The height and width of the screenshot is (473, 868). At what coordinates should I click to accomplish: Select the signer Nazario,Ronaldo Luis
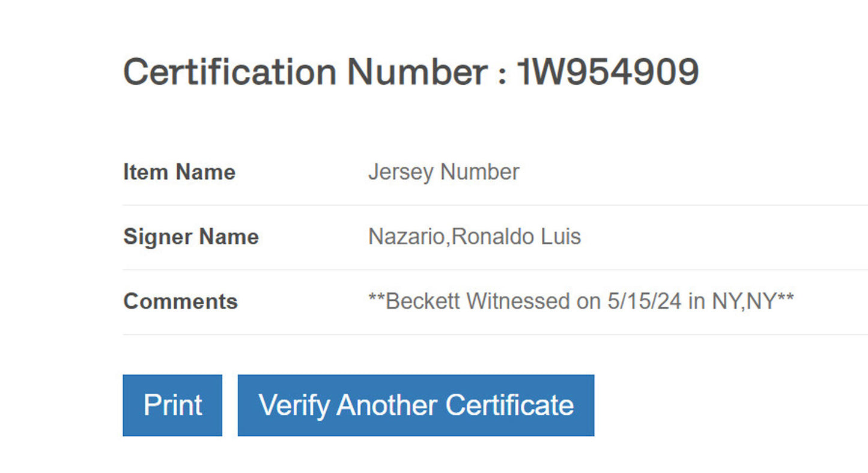coord(475,237)
